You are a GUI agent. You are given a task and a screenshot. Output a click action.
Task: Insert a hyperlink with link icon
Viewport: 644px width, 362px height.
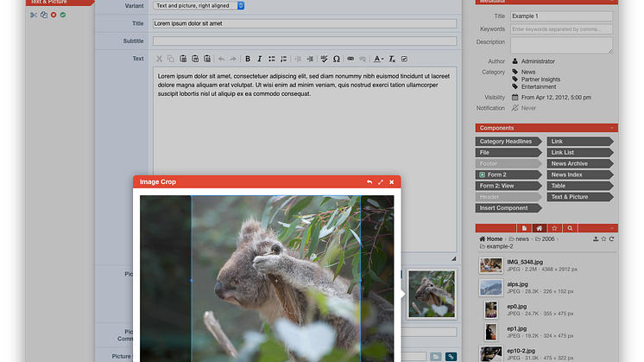tap(350, 59)
